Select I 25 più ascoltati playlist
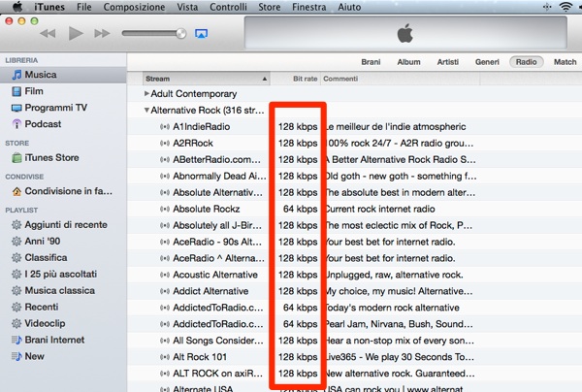 tap(63, 274)
